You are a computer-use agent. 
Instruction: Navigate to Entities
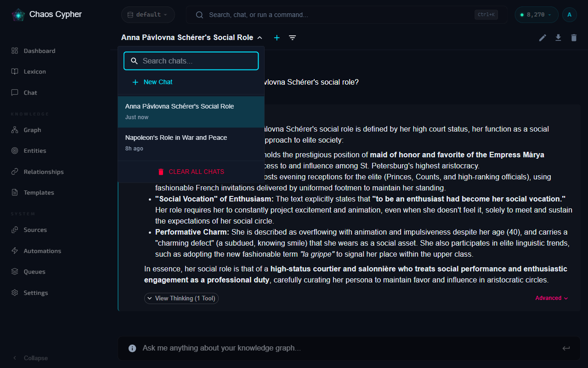pyautogui.click(x=35, y=151)
